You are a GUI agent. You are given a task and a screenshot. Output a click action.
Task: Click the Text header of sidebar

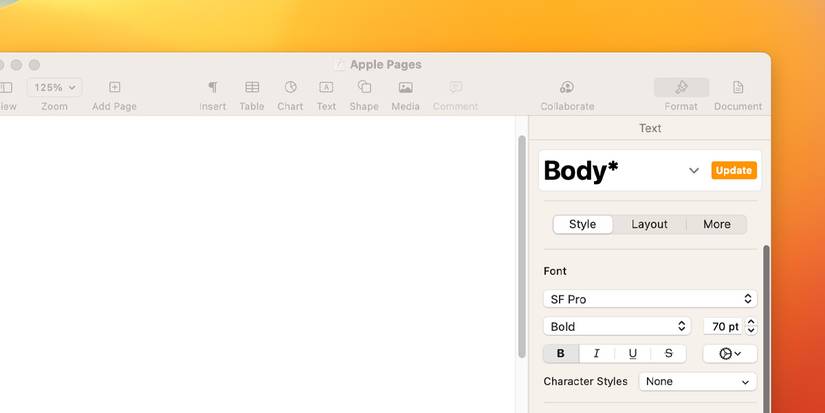pos(650,128)
